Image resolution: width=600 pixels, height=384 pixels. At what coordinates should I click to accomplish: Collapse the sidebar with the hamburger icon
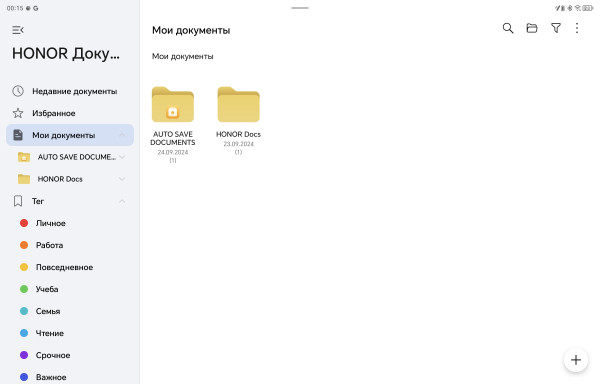point(18,30)
